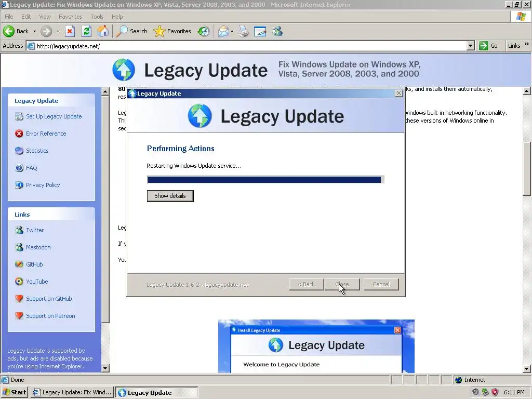Open the Mail button dropdown arrow
Screen dimensions: 532x399
232,31
